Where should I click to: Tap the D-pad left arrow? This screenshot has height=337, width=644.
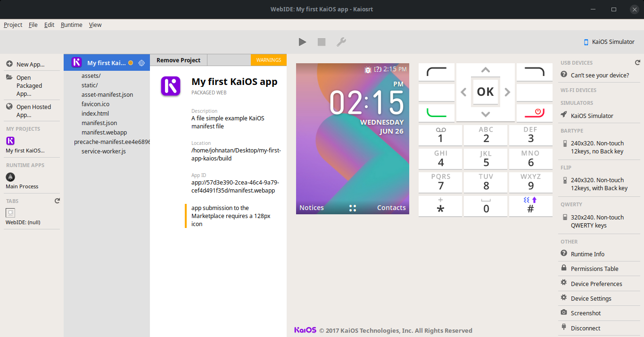pyautogui.click(x=463, y=92)
